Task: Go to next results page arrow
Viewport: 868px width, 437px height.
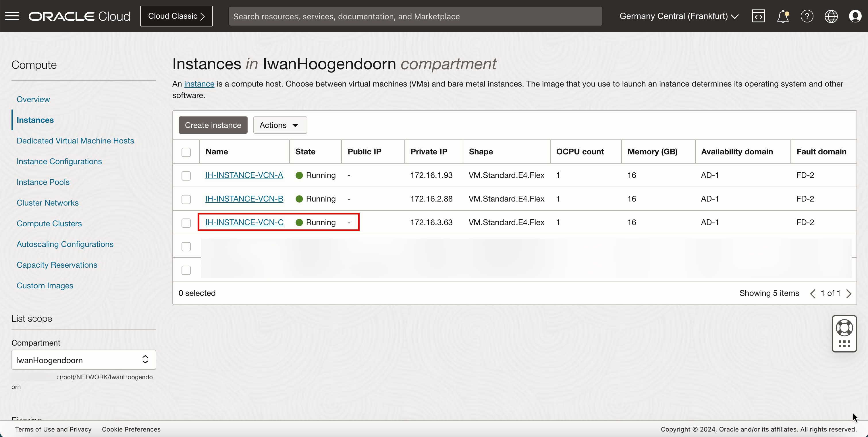Action: (849, 293)
